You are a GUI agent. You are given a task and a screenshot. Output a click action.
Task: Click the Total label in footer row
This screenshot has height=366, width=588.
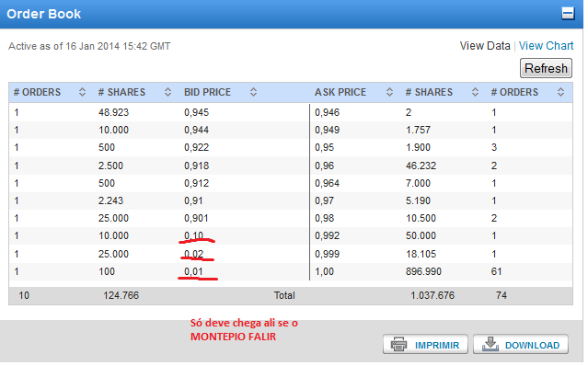click(x=284, y=295)
